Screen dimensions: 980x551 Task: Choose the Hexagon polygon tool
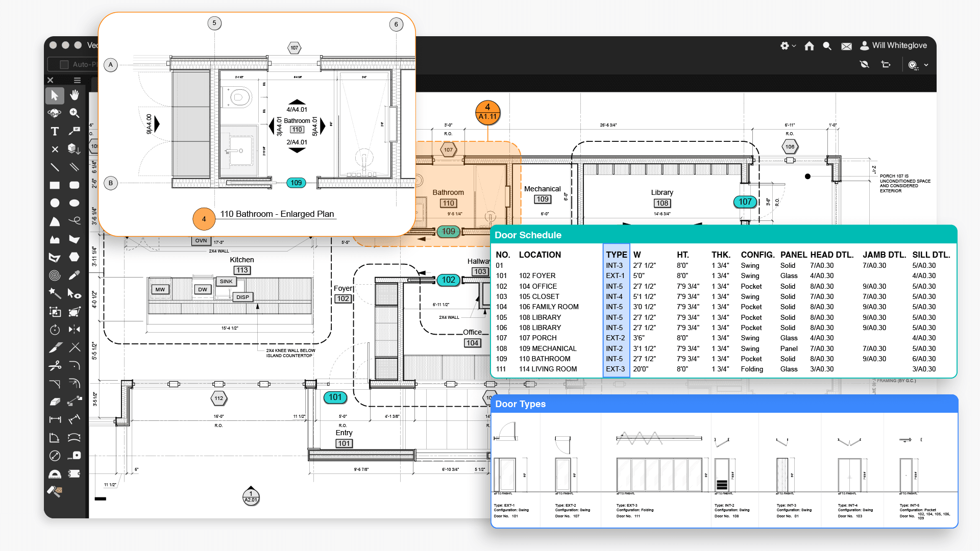tap(75, 257)
